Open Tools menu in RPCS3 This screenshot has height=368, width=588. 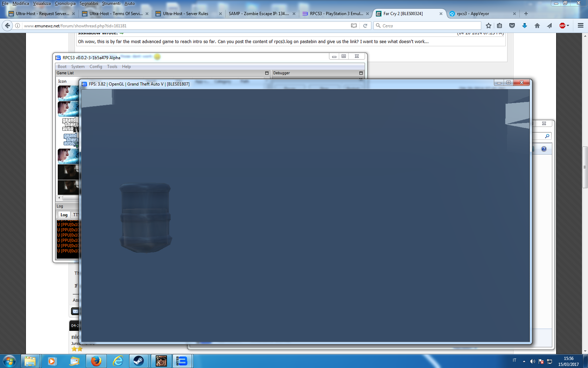(112, 67)
